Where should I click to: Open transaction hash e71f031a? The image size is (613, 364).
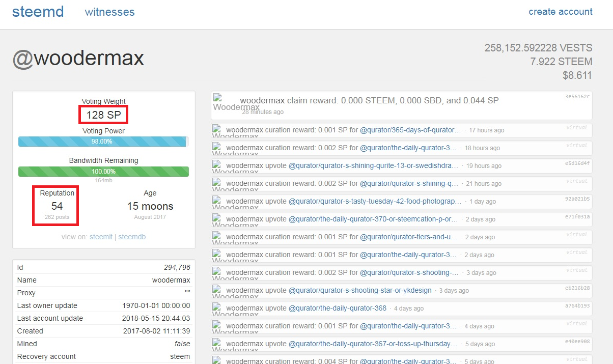pos(577,216)
